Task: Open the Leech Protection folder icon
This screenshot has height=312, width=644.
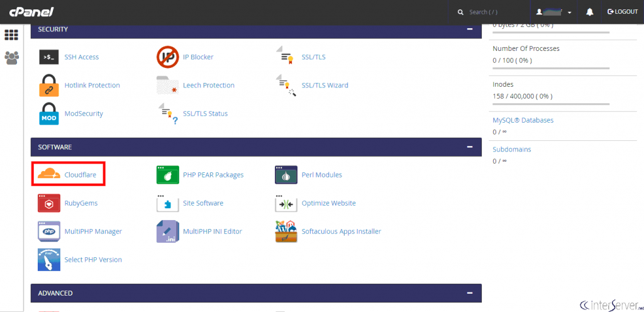Action: (167, 85)
